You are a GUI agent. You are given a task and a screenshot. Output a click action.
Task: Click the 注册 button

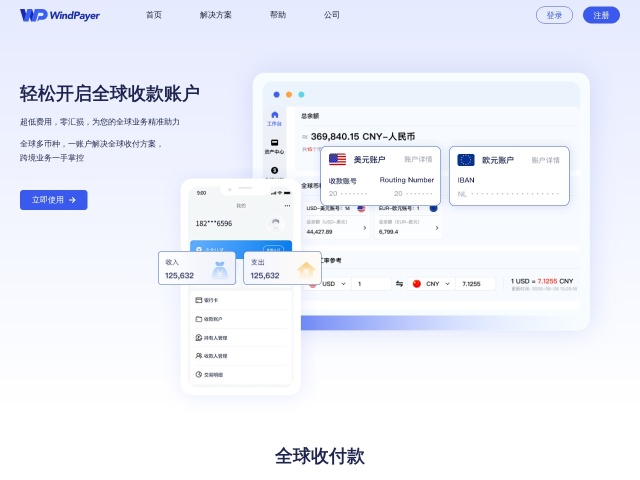tap(601, 16)
